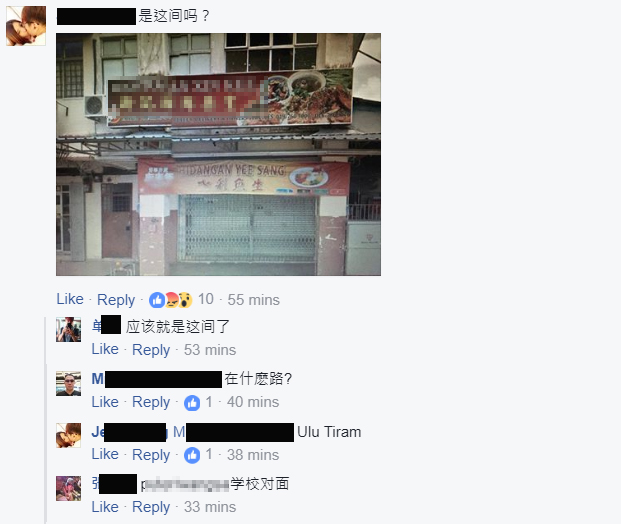Image resolution: width=621 pixels, height=524 pixels.
Task: Reply to the 53 mins comment
Action: point(151,350)
